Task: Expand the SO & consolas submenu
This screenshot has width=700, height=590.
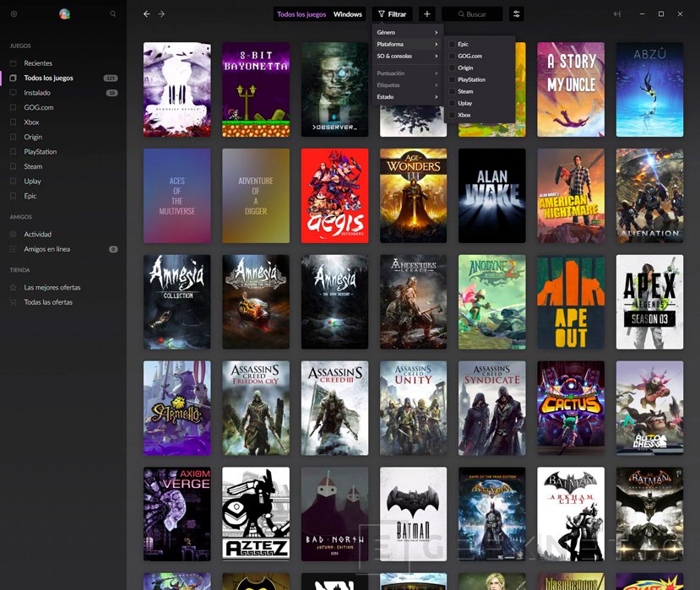Action: point(408,56)
